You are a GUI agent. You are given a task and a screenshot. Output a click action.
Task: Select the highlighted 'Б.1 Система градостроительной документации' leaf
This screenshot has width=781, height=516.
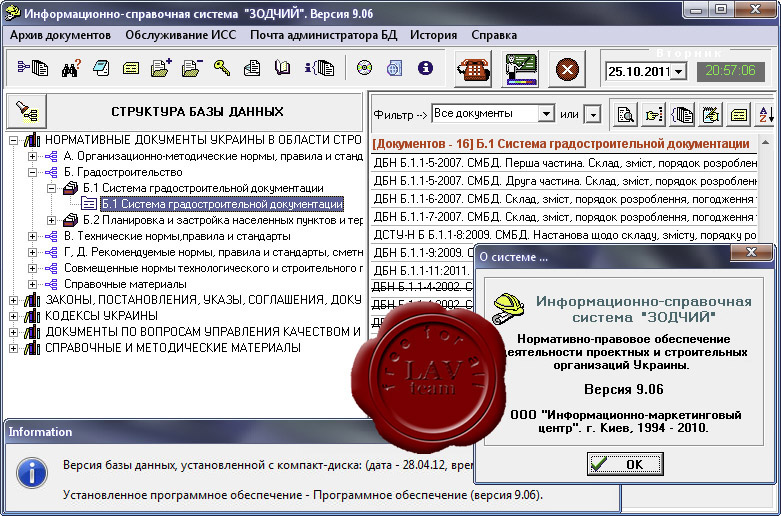coord(222,204)
